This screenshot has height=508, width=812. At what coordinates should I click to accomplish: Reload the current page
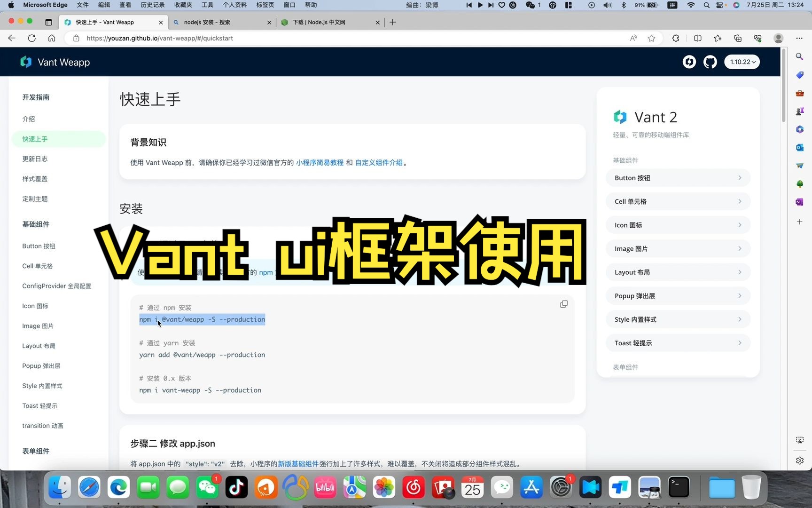click(31, 38)
